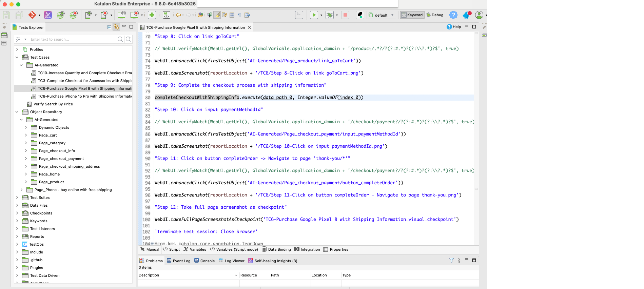Screen dimensions: 644x289
Task: Toggle Link with Editor in Tests Explorer
Action: tap(116, 27)
